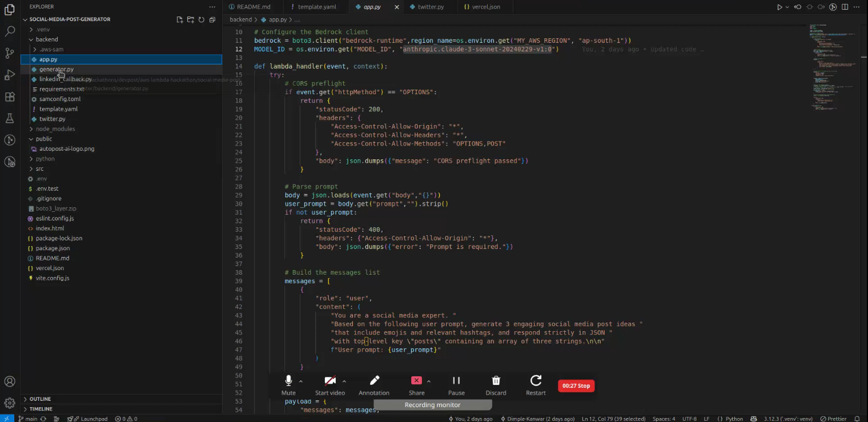Click the 00:27 Stop recording timer
868x422 pixels.
tap(576, 385)
